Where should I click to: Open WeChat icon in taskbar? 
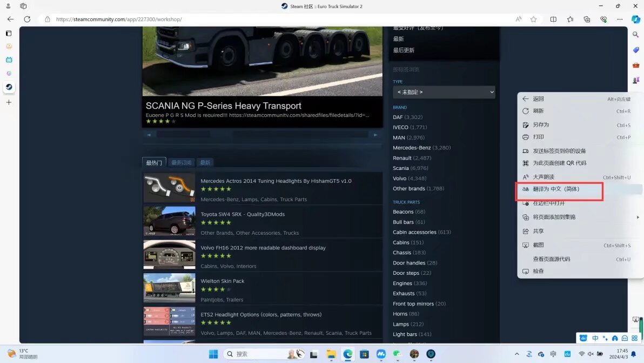coord(397,354)
